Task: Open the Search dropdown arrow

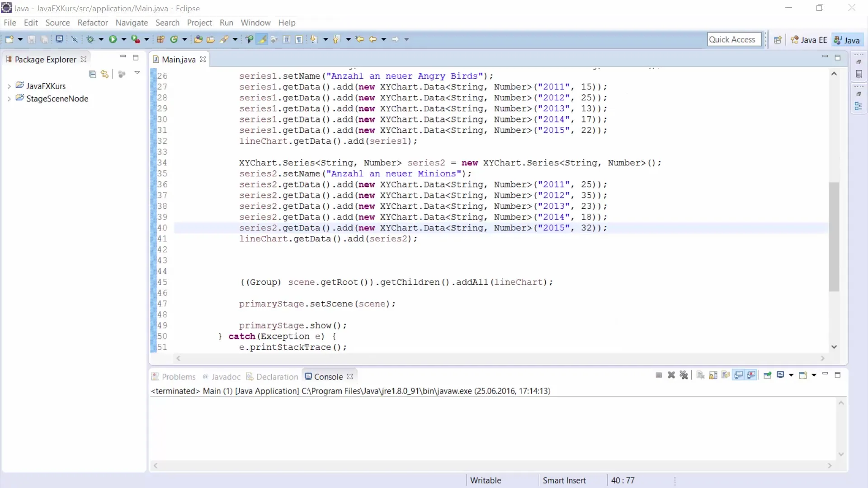Action: pyautogui.click(x=235, y=39)
